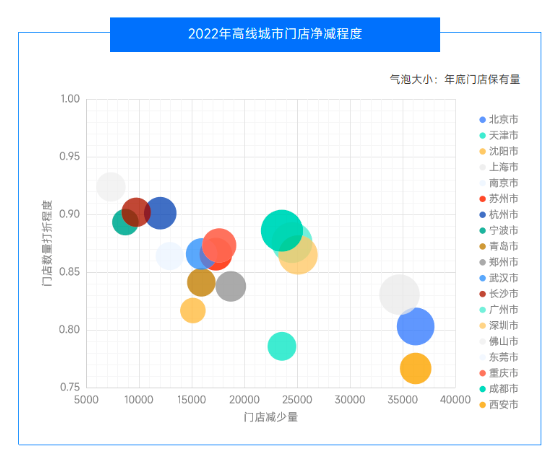This screenshot has width=557, height=460.
Task: Click the 苏州市 red legend dot
Action: (x=482, y=199)
